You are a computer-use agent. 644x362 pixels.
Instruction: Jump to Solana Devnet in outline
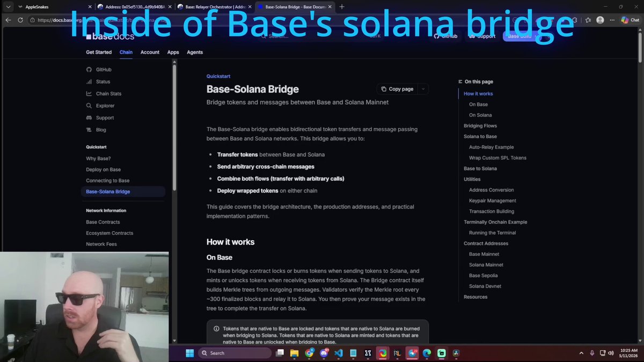point(485,286)
